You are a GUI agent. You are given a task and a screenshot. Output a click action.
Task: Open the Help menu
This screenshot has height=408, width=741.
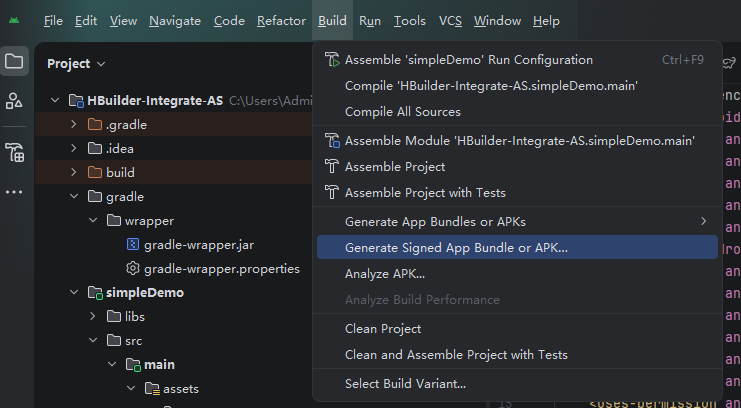(x=546, y=21)
